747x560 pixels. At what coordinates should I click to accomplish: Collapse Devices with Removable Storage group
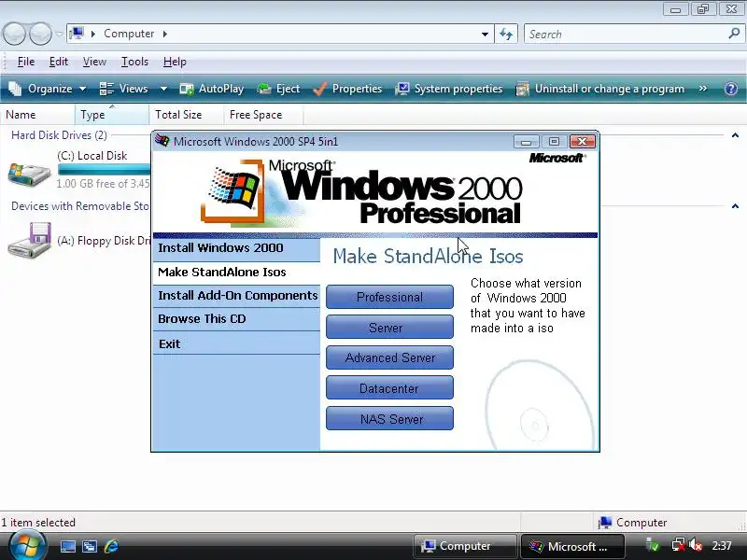(x=735, y=206)
